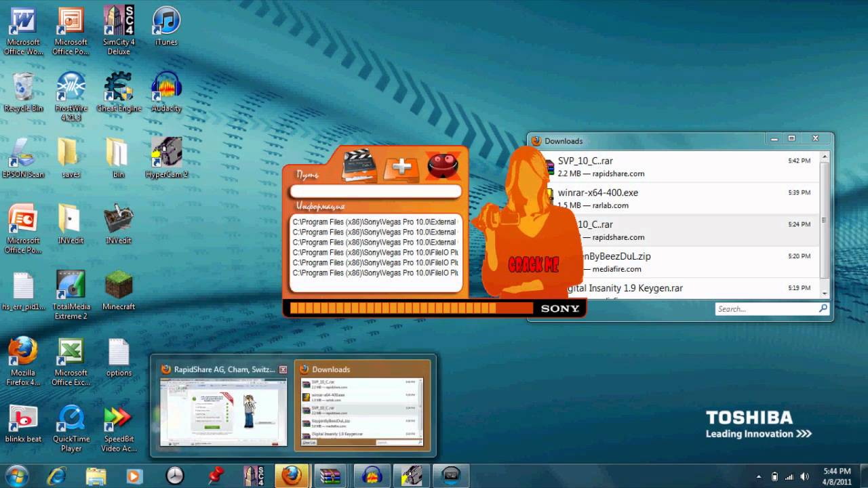This screenshot has width=868, height=488.
Task: Open the SimCity 4 Deluxe desktop shortcut
Action: 119,31
